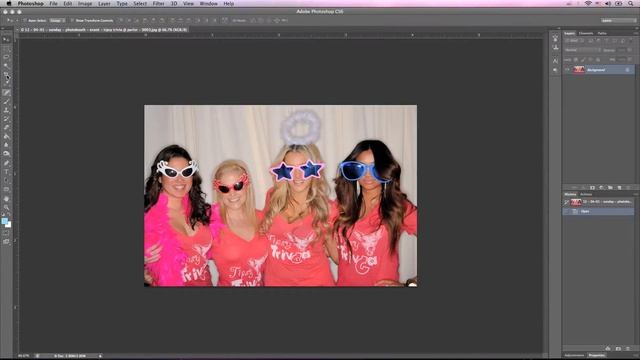Click the zoom percentage field in status bar
Screen dimensions: 640x360
24,356
